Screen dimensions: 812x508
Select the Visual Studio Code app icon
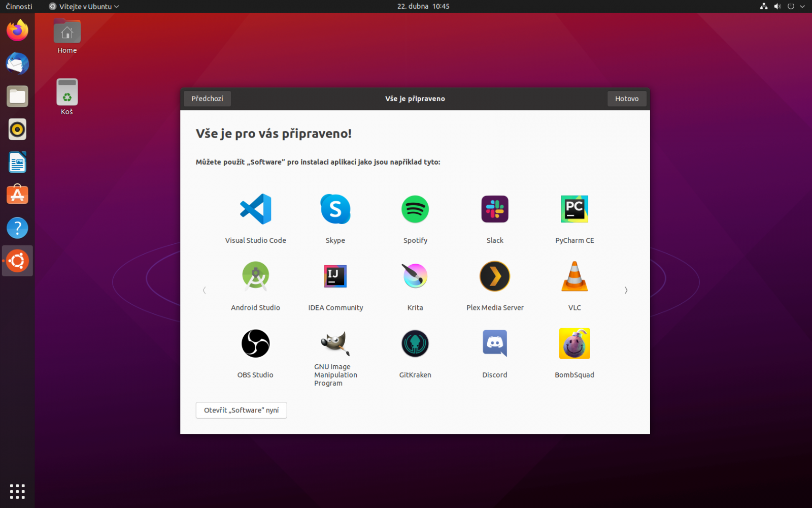point(255,209)
